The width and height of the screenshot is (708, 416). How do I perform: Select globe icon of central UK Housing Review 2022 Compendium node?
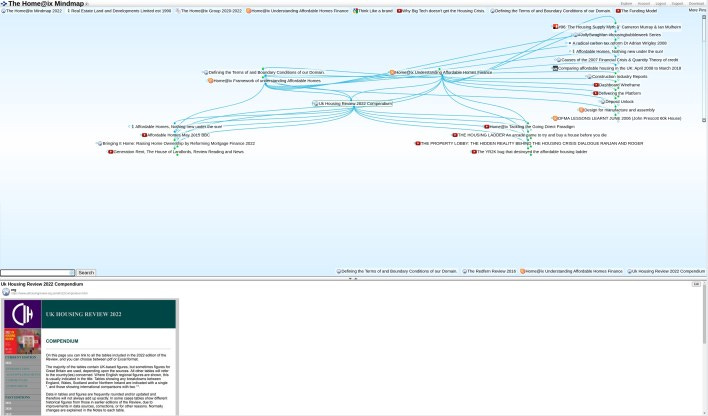tap(315, 104)
